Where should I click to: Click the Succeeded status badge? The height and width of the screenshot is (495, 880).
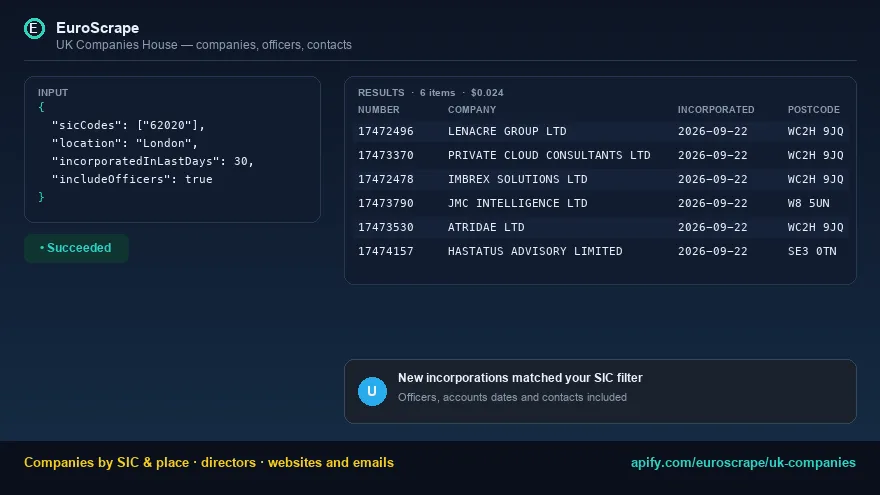click(76, 248)
